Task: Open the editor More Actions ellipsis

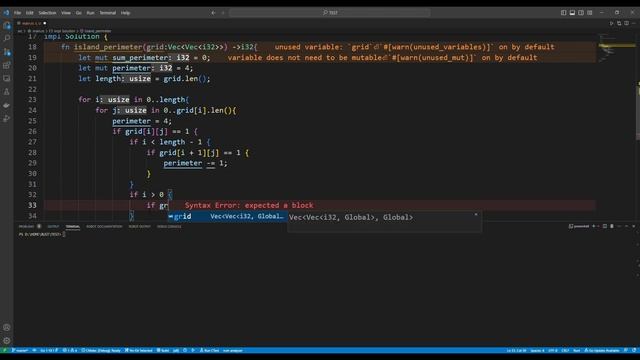Action: tap(633, 23)
